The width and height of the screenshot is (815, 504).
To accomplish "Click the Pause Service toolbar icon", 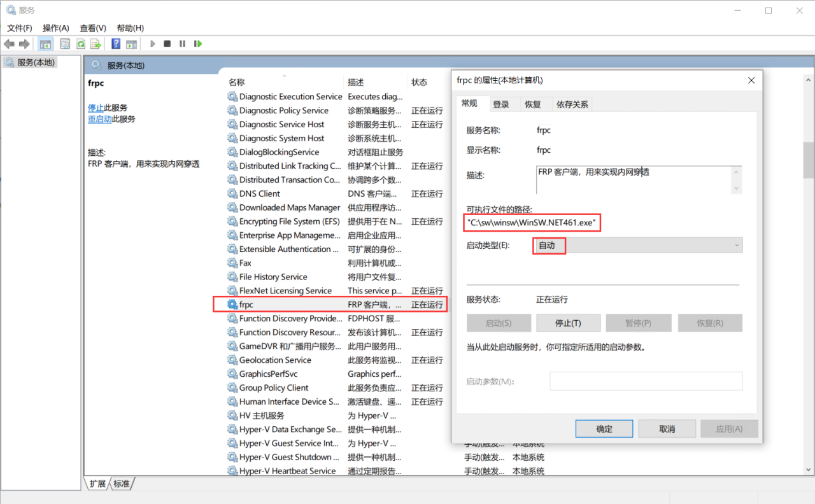I will click(x=183, y=43).
